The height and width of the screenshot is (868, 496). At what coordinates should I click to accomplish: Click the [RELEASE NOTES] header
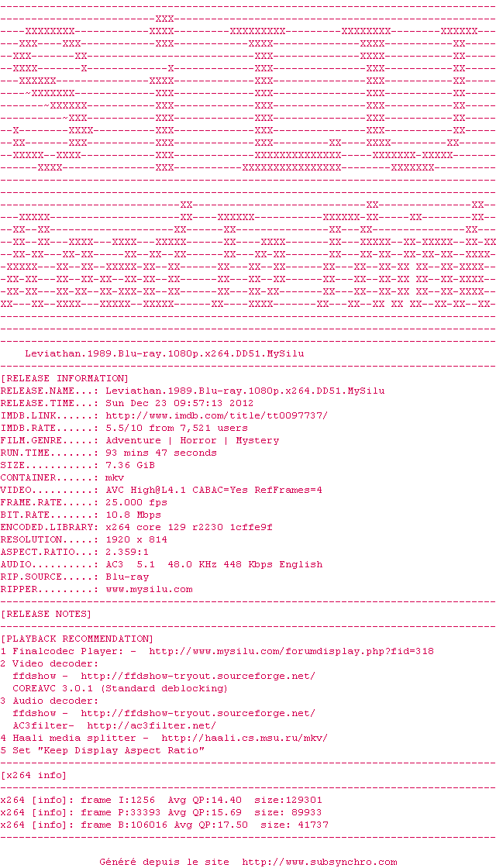pyautogui.click(x=46, y=614)
